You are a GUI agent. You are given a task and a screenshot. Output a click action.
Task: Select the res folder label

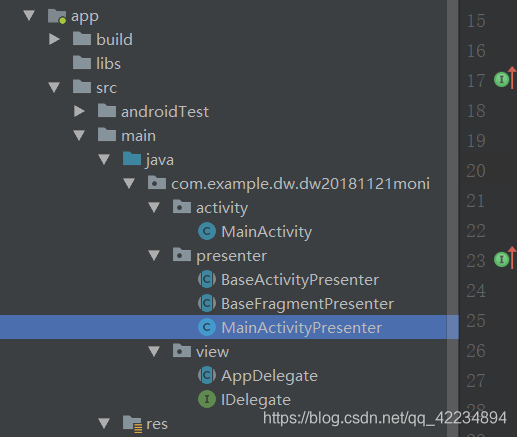click(157, 424)
